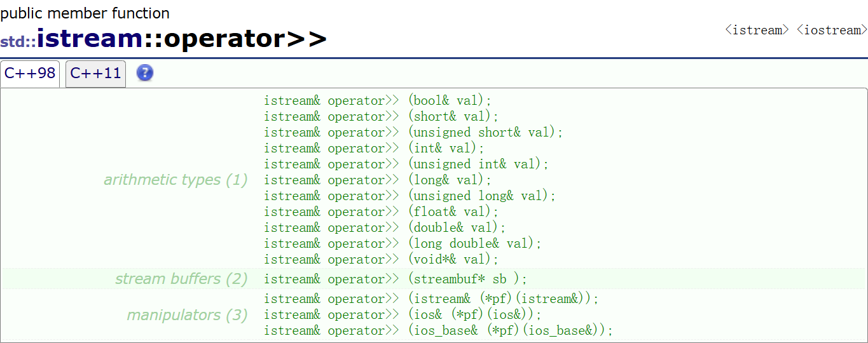Click the std:: namespace prefix
The image size is (868, 343).
pos(18,42)
